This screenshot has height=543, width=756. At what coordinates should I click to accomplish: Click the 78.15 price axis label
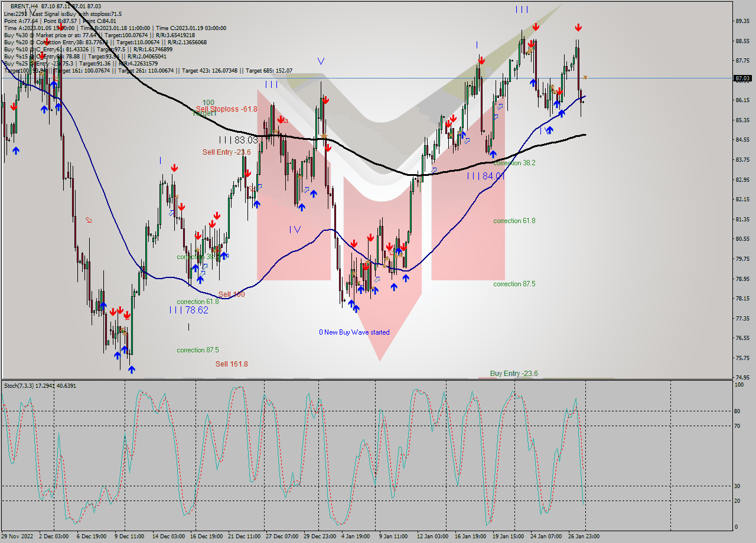click(x=743, y=299)
